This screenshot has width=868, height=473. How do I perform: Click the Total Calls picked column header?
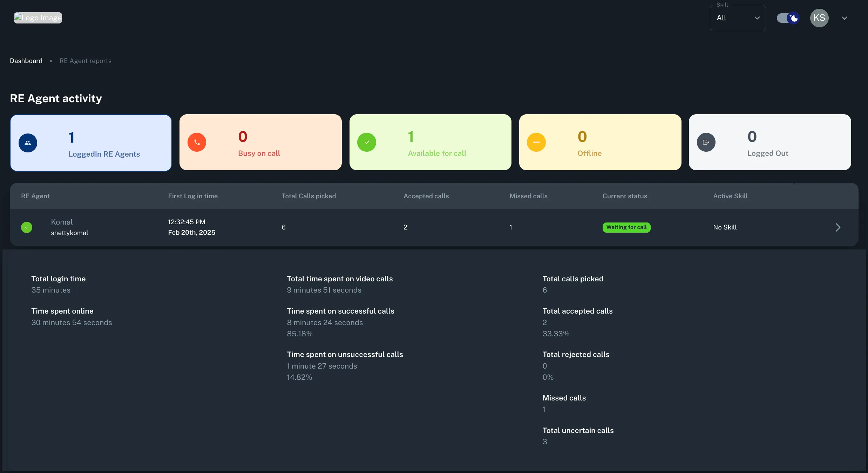pyautogui.click(x=308, y=196)
